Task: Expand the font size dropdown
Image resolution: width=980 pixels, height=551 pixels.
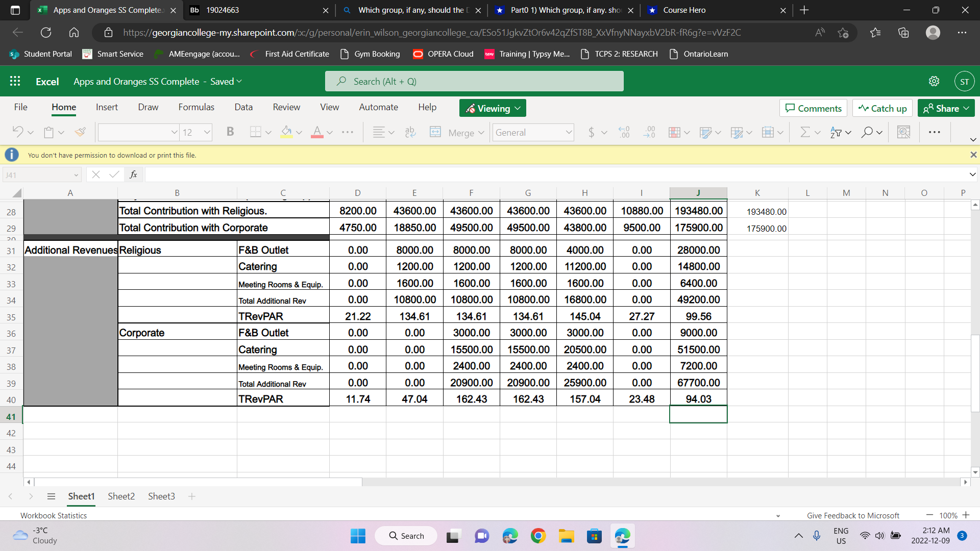Action: (207, 132)
